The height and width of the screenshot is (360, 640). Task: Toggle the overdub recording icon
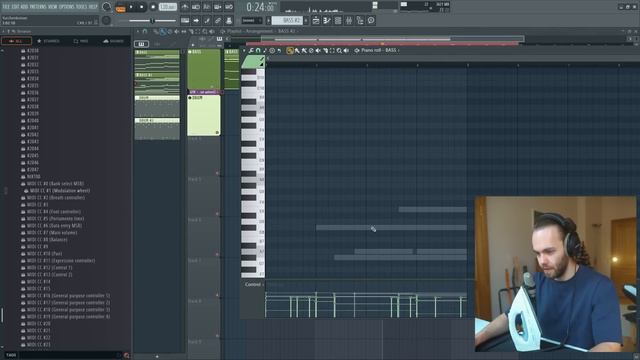point(218,7)
